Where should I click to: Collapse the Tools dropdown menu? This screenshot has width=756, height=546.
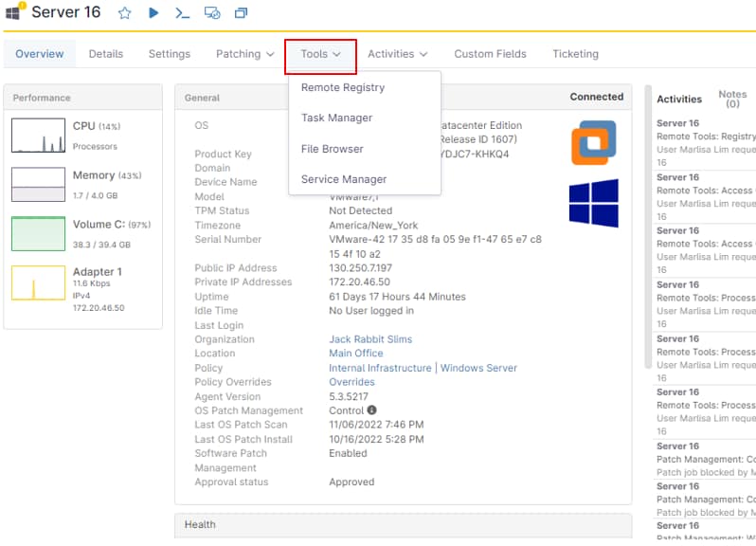(x=320, y=55)
